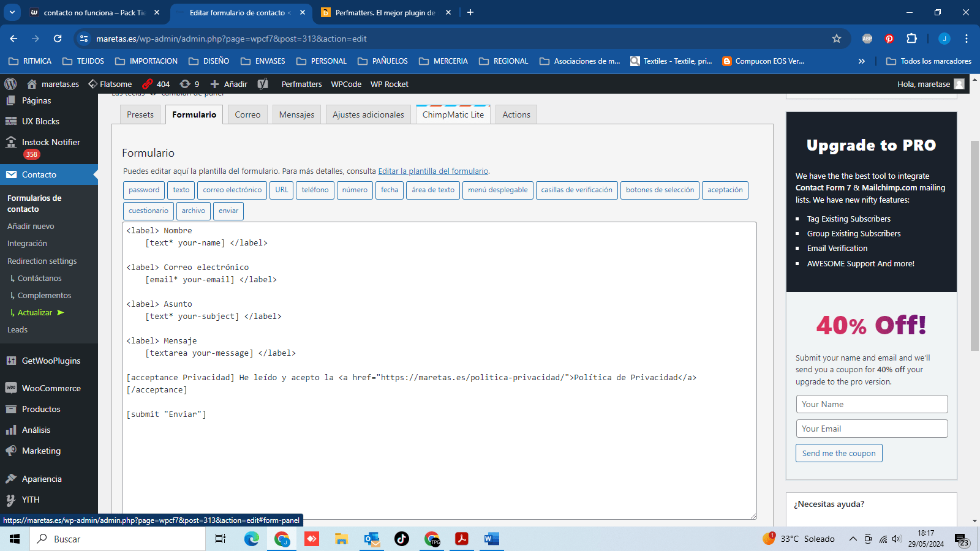Screen dimensions: 980x551
Task: Switch to the Actions tab
Action: click(516, 114)
